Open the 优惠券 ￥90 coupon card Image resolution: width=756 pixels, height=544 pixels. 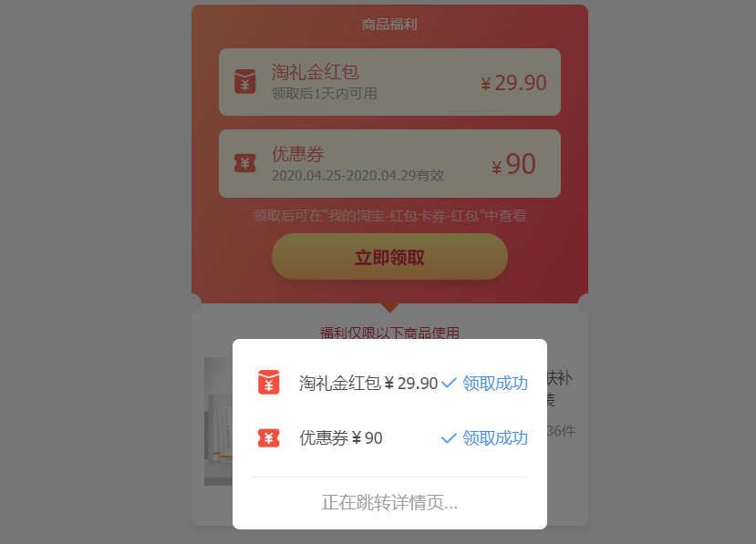tap(389, 163)
